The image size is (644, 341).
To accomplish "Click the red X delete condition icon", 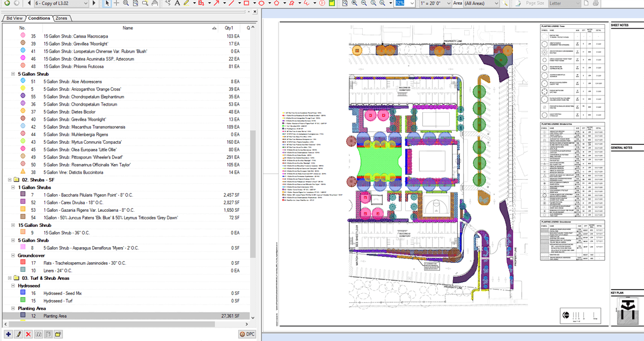I will (28, 334).
